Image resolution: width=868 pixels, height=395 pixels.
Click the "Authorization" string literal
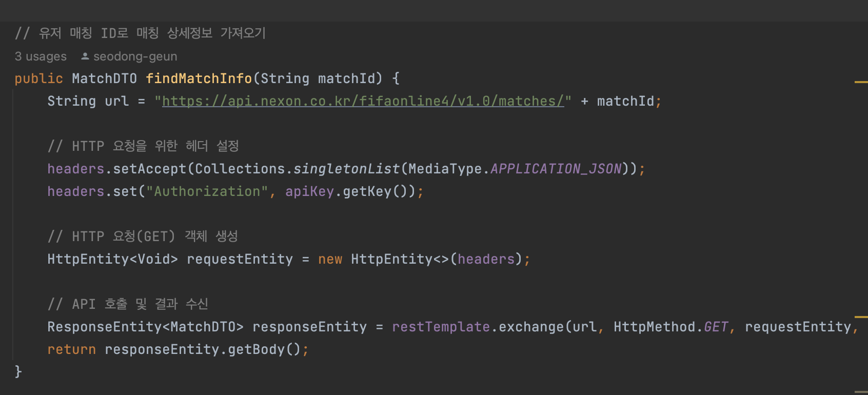coord(207,191)
